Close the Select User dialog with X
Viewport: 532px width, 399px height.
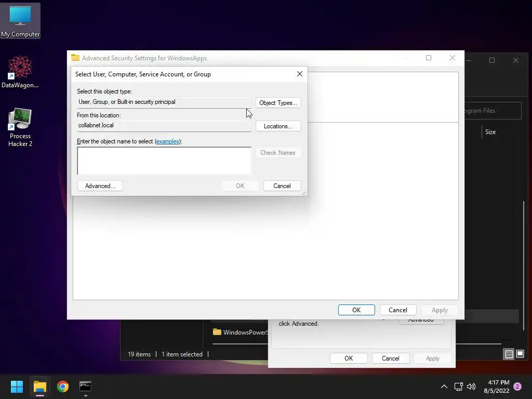point(300,74)
